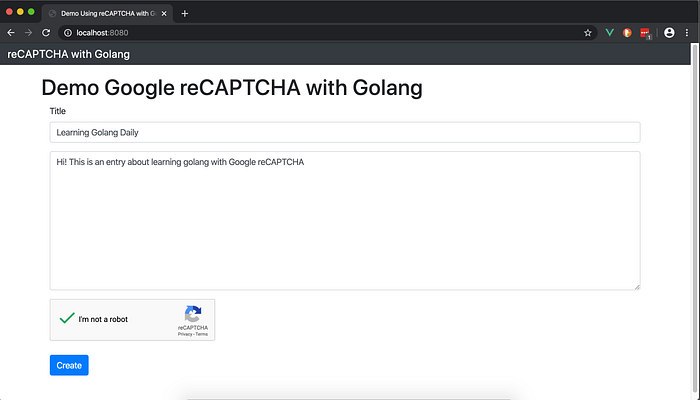Click into the entry content textarea

point(344,220)
